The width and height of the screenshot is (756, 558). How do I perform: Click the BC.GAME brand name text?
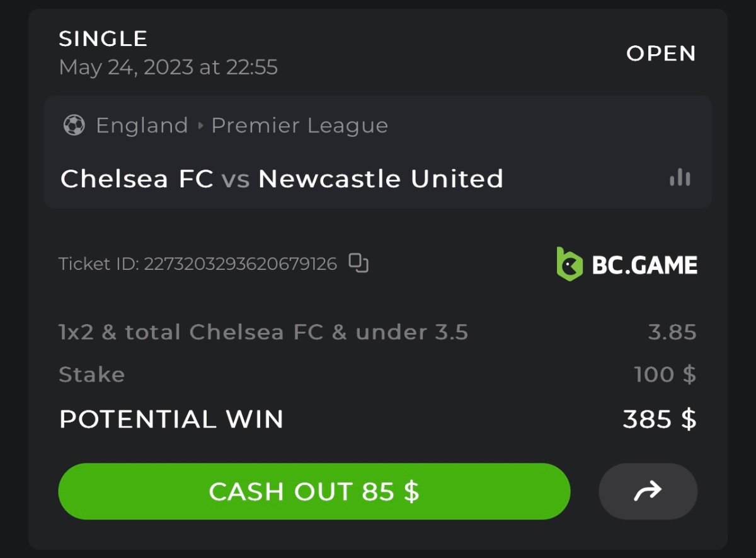tap(644, 265)
